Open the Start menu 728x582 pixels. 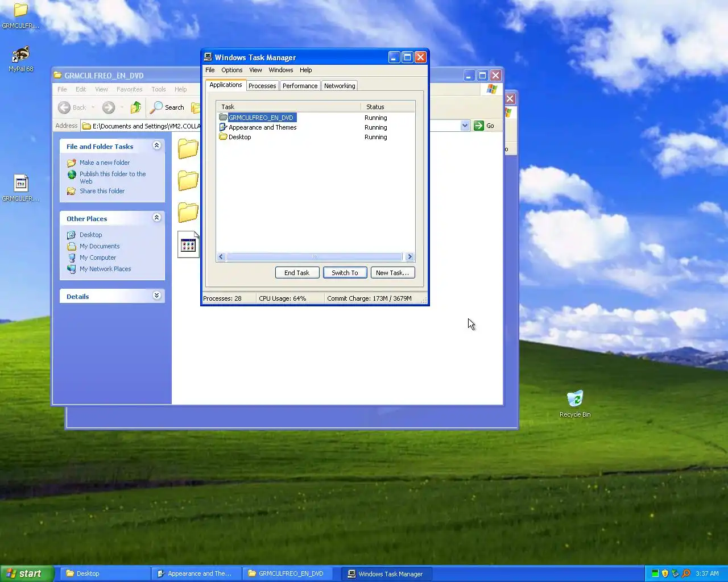(x=27, y=573)
